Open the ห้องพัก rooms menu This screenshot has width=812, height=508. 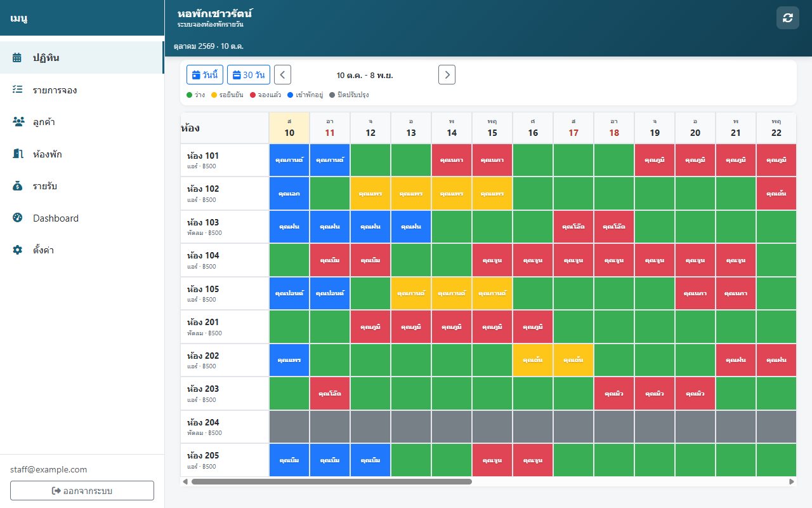click(82, 154)
